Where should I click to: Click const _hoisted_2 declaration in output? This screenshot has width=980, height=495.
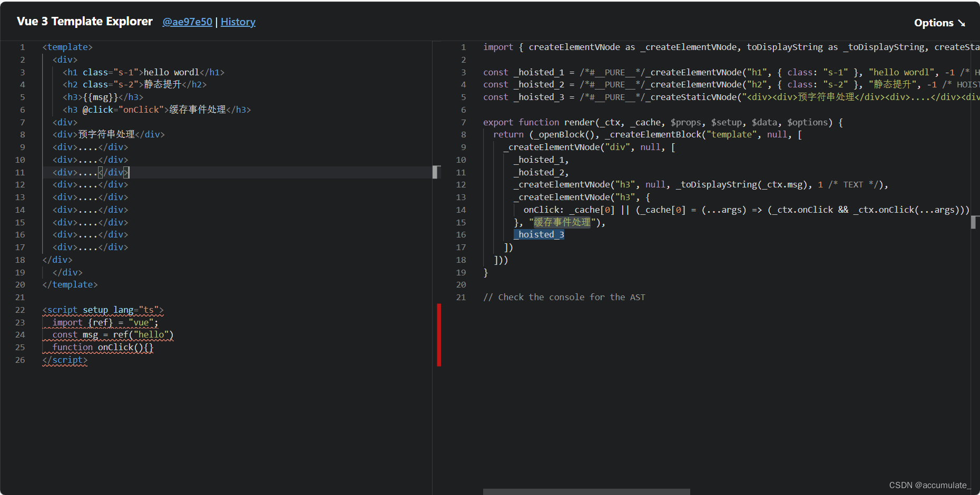[x=731, y=84]
